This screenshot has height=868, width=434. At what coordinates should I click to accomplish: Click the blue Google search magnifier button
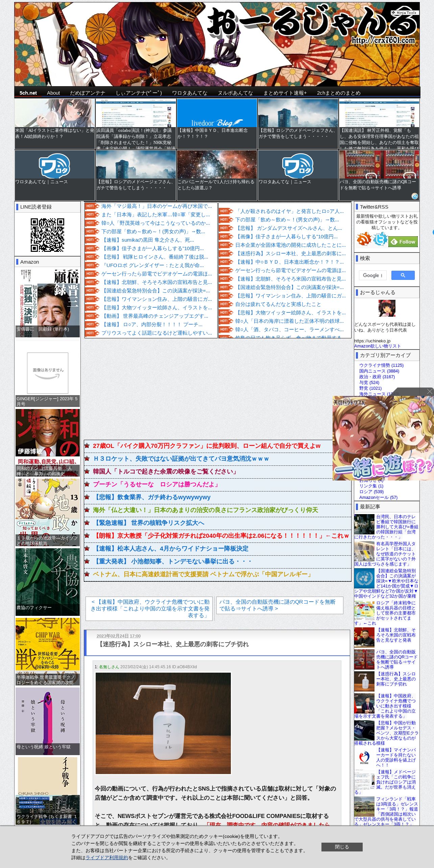tap(403, 275)
